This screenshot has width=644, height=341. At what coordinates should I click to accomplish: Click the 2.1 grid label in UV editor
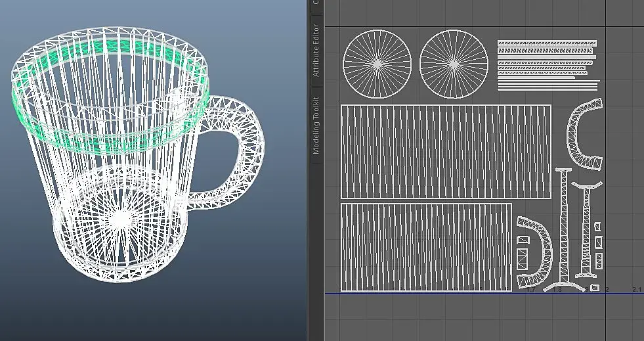click(x=637, y=290)
